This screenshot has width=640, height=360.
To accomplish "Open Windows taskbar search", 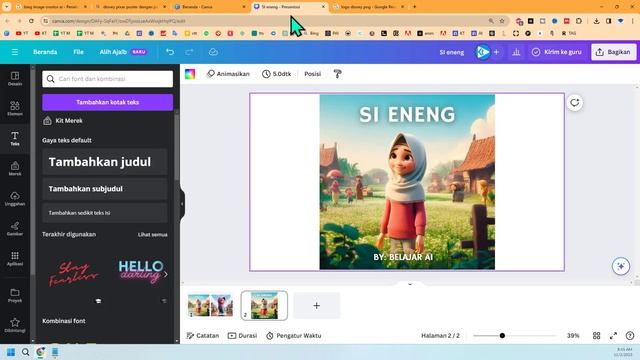I will 25,352.
